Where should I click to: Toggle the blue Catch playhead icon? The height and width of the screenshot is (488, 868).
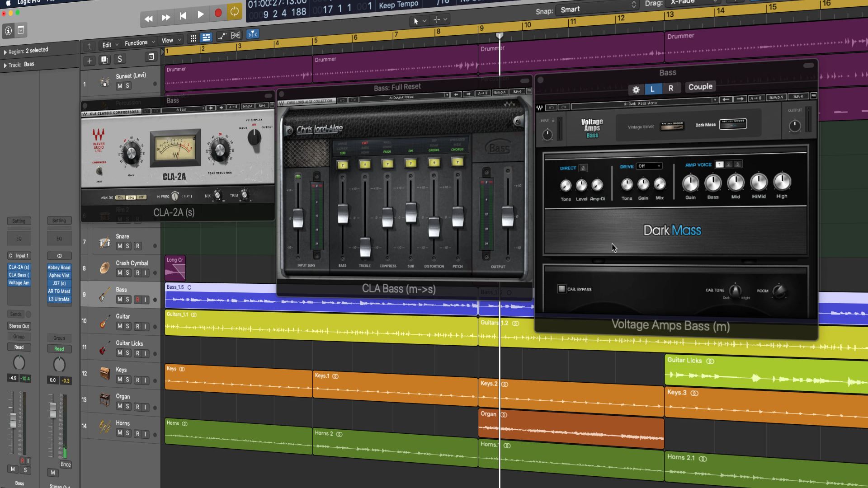pos(253,34)
